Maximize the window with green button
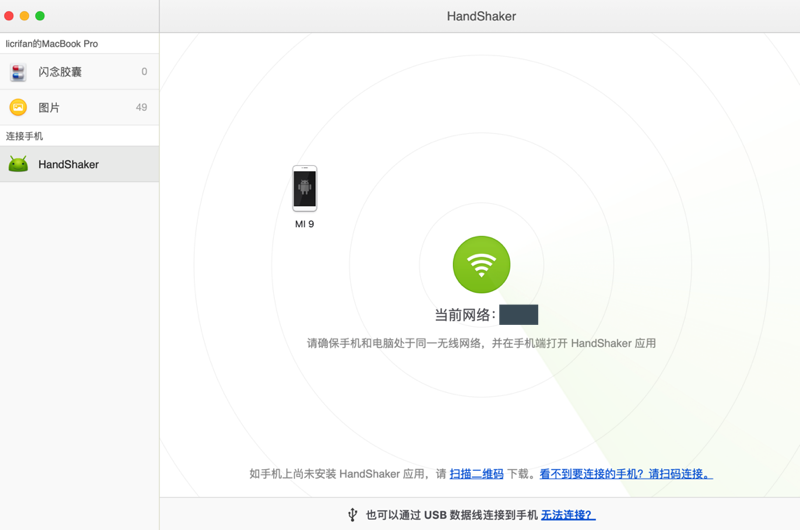Viewport: 800px width, 530px height. (x=40, y=16)
